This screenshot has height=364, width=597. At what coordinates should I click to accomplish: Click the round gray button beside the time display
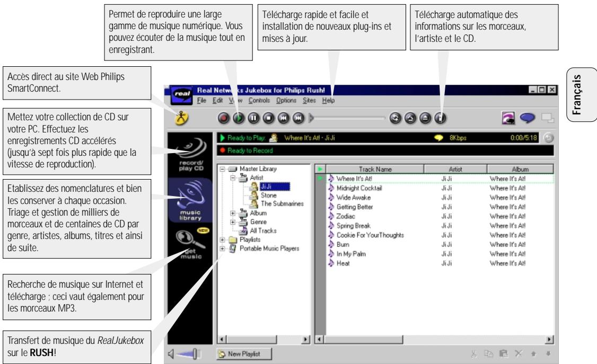click(x=549, y=138)
